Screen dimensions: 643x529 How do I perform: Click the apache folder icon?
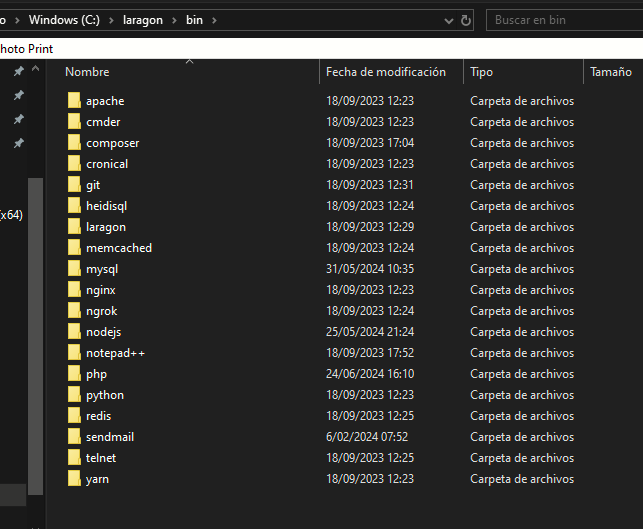[73, 101]
